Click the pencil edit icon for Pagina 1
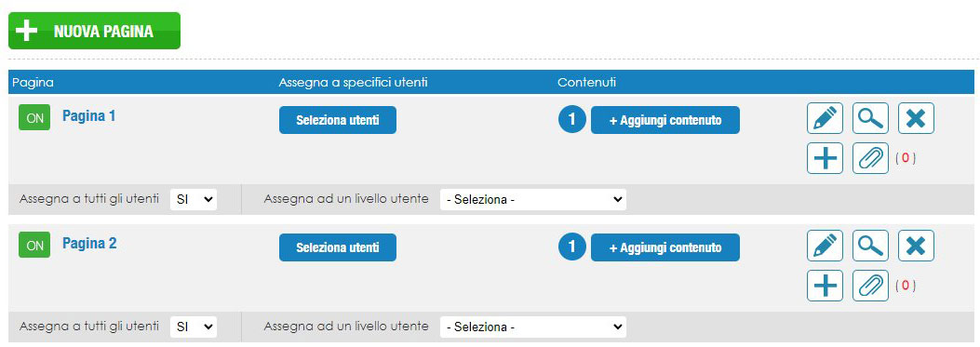The height and width of the screenshot is (347, 980). click(825, 118)
